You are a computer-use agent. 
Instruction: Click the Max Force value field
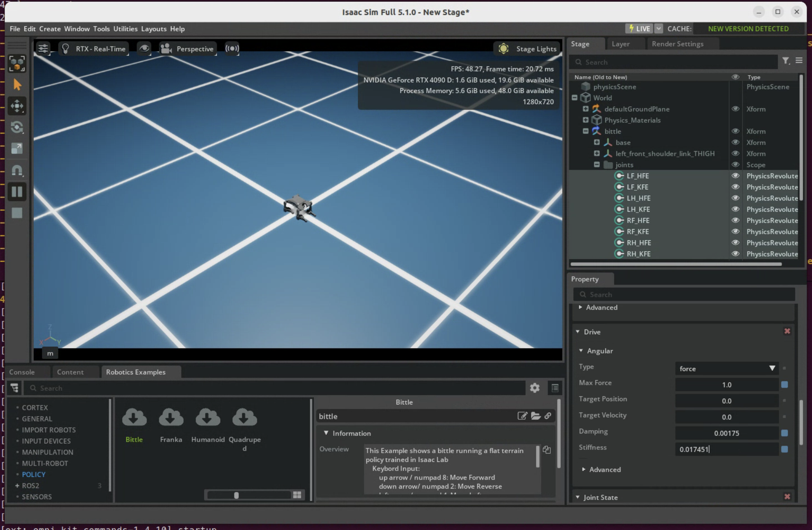(x=726, y=385)
